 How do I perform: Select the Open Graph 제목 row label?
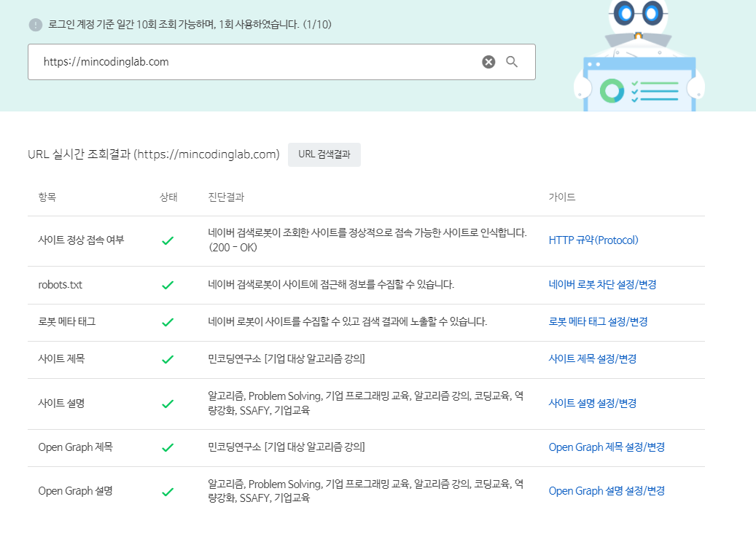[x=76, y=447]
